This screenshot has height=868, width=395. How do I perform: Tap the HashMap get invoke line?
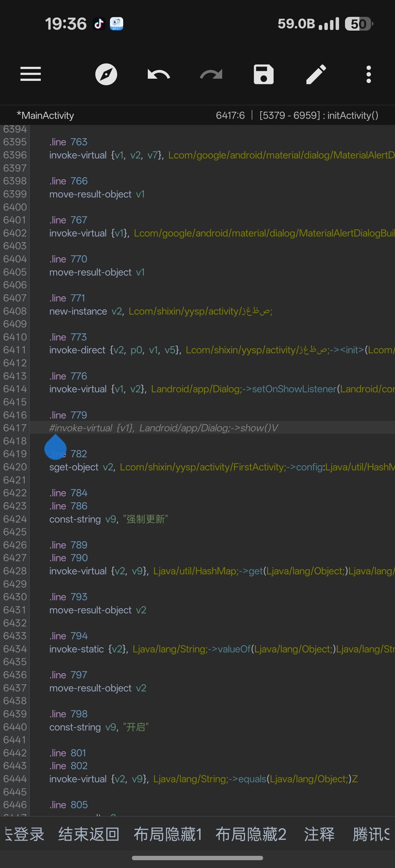click(222, 571)
